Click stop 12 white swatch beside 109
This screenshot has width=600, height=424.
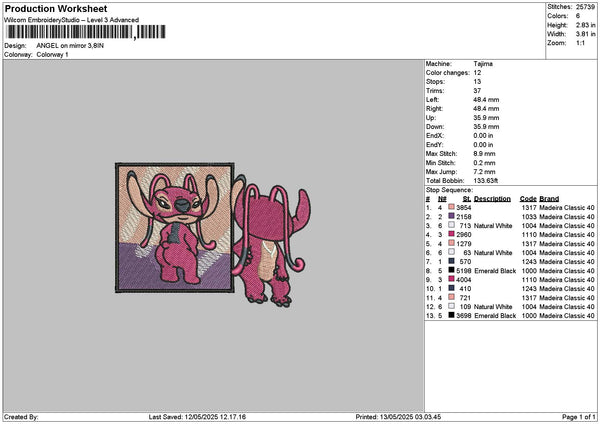point(452,306)
